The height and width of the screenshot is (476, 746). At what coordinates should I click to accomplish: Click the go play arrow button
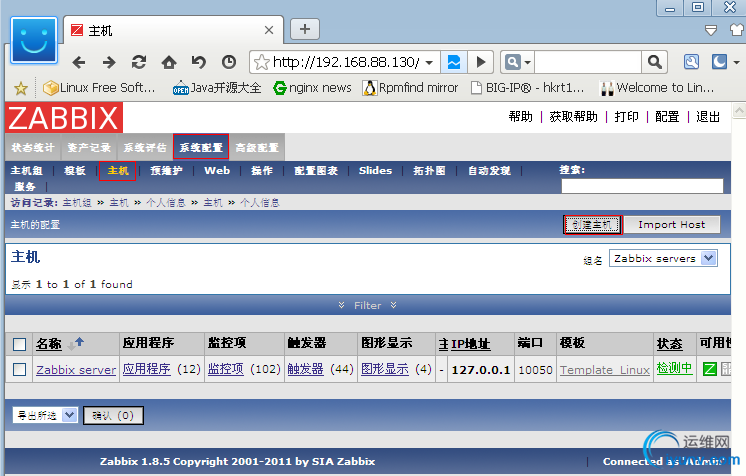tap(481, 62)
